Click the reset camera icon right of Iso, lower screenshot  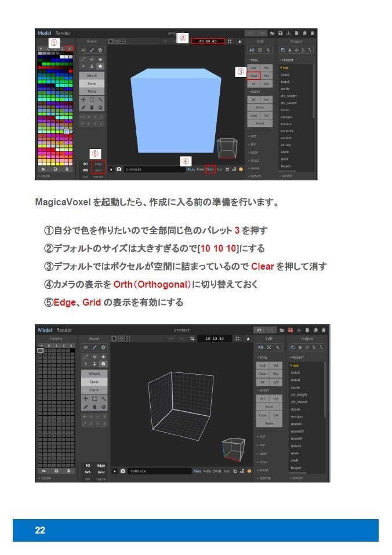[x=235, y=471]
